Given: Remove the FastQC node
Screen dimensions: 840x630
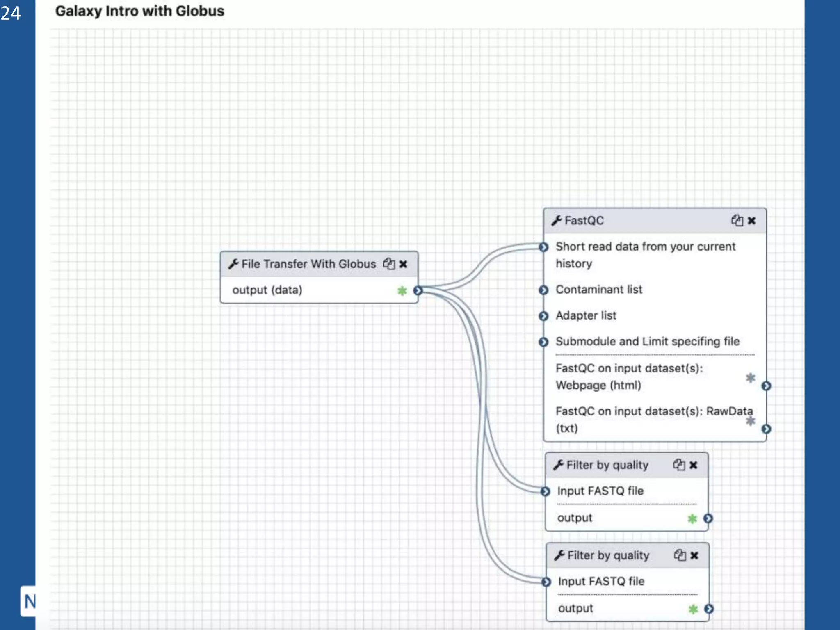Looking at the screenshot, I should 751,221.
